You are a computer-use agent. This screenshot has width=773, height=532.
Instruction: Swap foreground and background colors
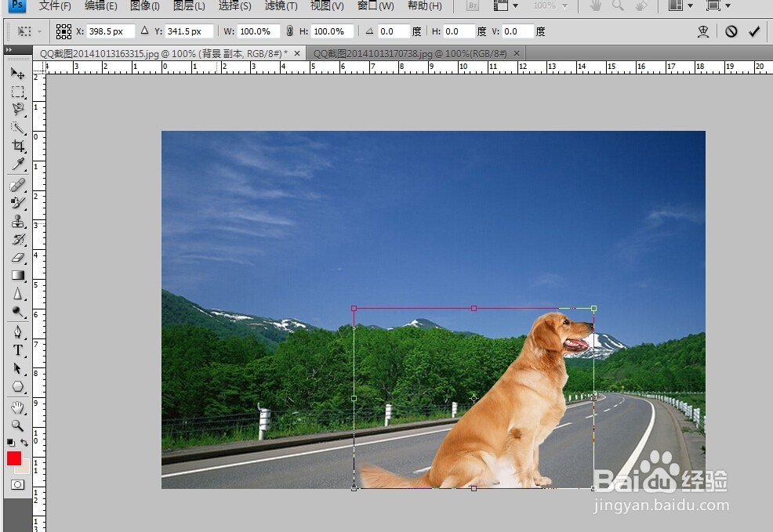tap(24, 443)
